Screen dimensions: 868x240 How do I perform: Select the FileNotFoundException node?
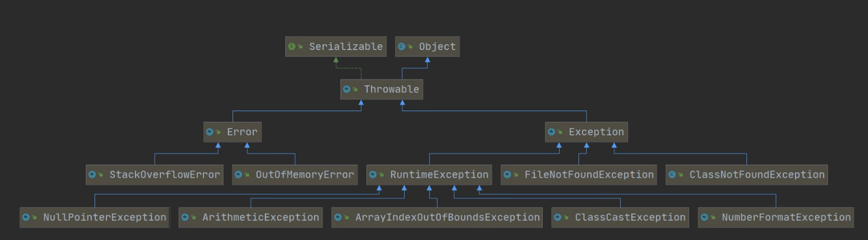578,175
